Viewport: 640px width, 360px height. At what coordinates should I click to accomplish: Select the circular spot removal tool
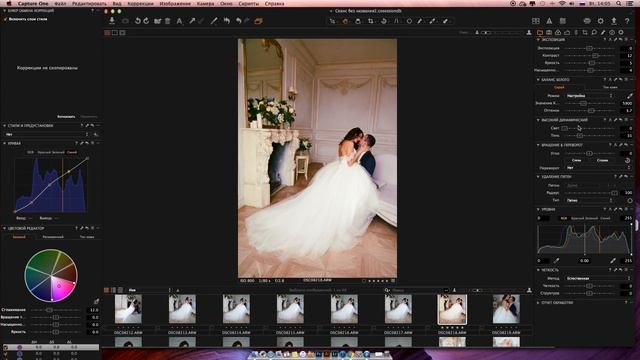pyautogui.click(x=409, y=21)
